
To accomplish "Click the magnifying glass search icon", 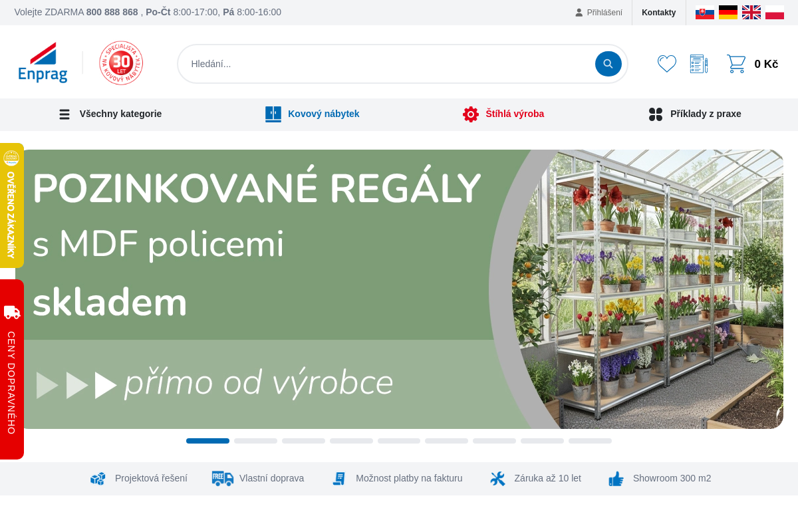I will click(x=607, y=63).
